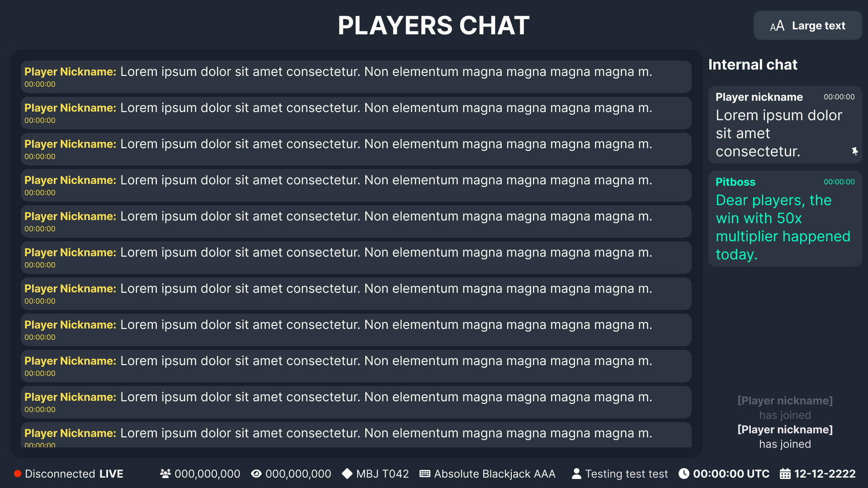Click the clock icon next to UTC time
Screen dimensions: 868x488
click(684, 474)
